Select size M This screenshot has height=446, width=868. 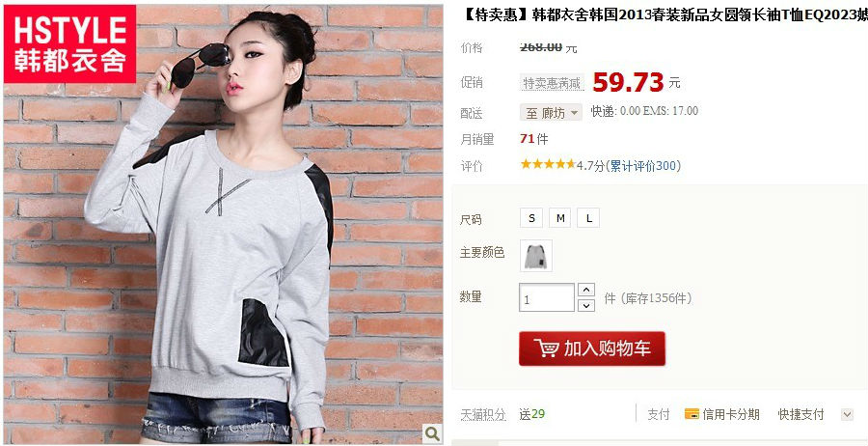coord(559,218)
